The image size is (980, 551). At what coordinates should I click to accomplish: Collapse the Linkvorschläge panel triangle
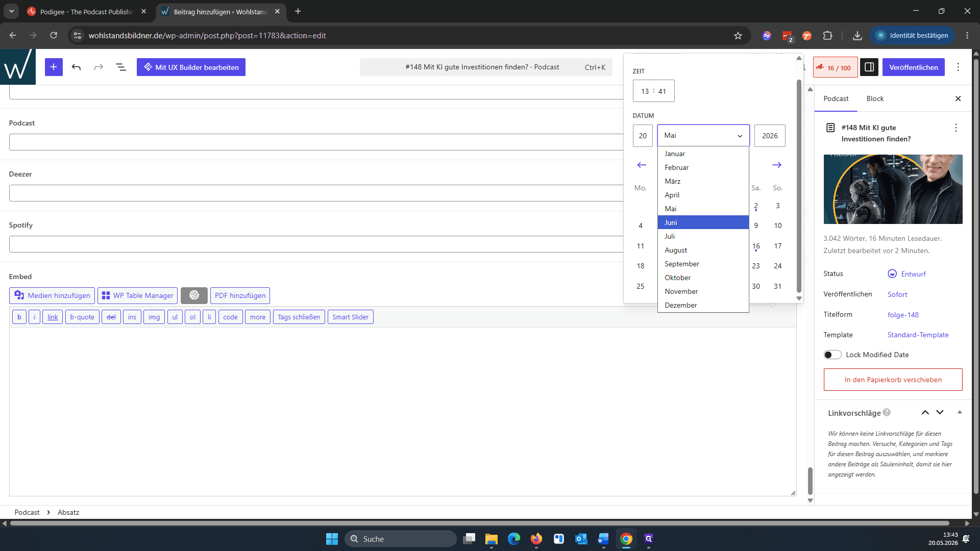coord(960,412)
